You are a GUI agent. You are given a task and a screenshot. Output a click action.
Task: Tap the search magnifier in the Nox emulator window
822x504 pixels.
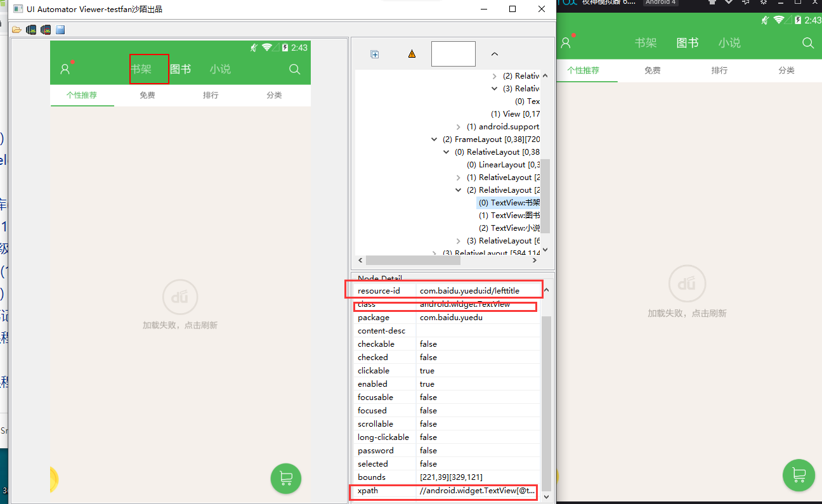[x=807, y=42]
